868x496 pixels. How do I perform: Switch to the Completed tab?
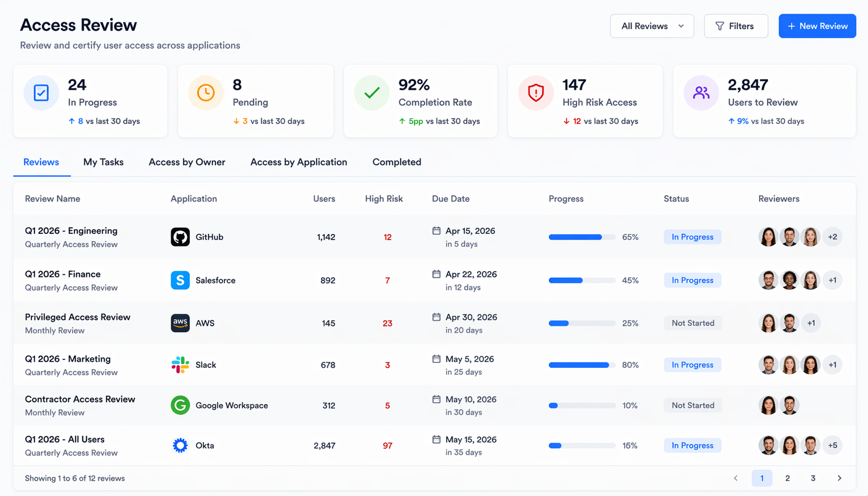[396, 162]
